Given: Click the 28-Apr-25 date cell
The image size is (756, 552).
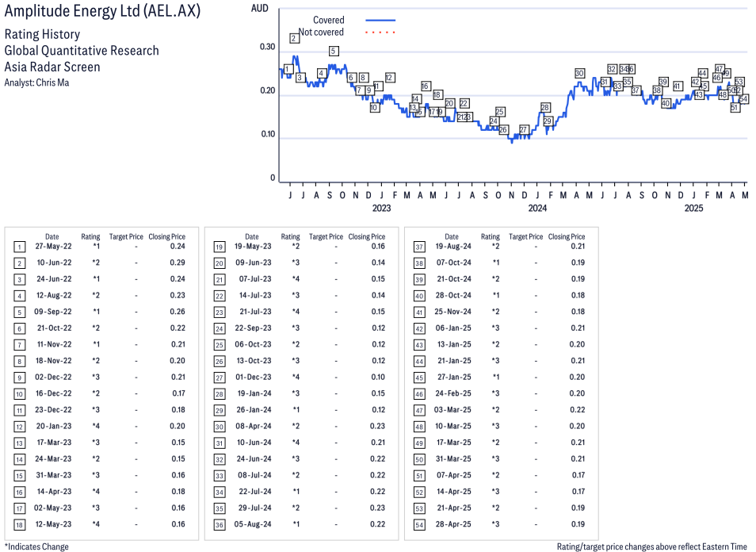Looking at the screenshot, I should (x=453, y=524).
